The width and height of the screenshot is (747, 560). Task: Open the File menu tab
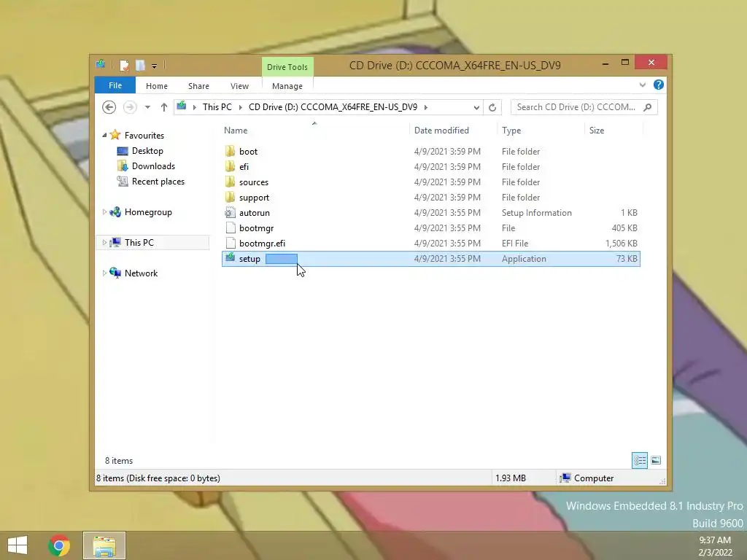pos(115,86)
